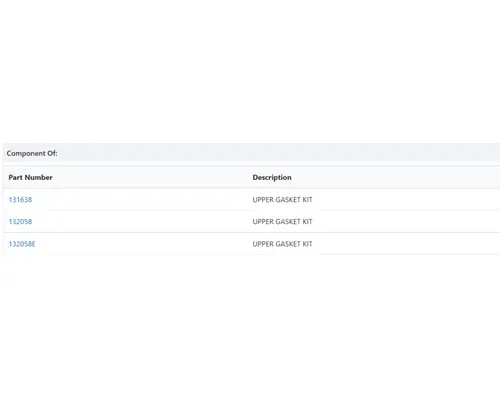500x400 pixels.
Task: Click the Component Of label text
Action: 32,153
